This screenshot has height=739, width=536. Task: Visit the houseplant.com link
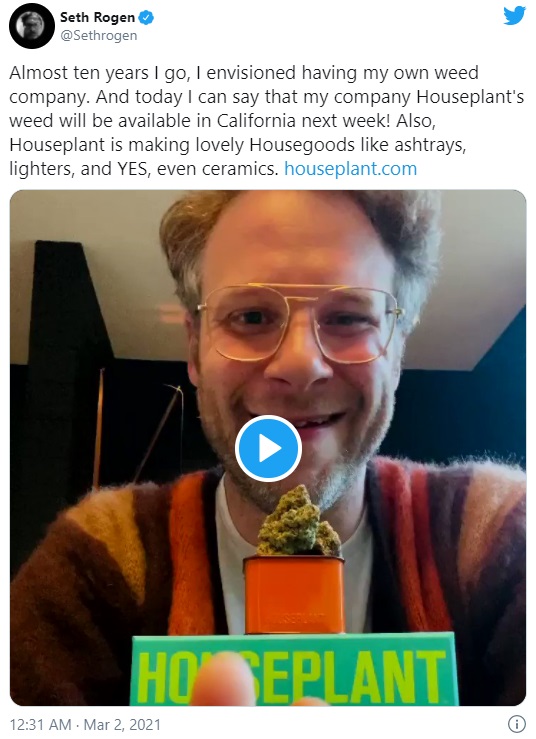coord(350,169)
